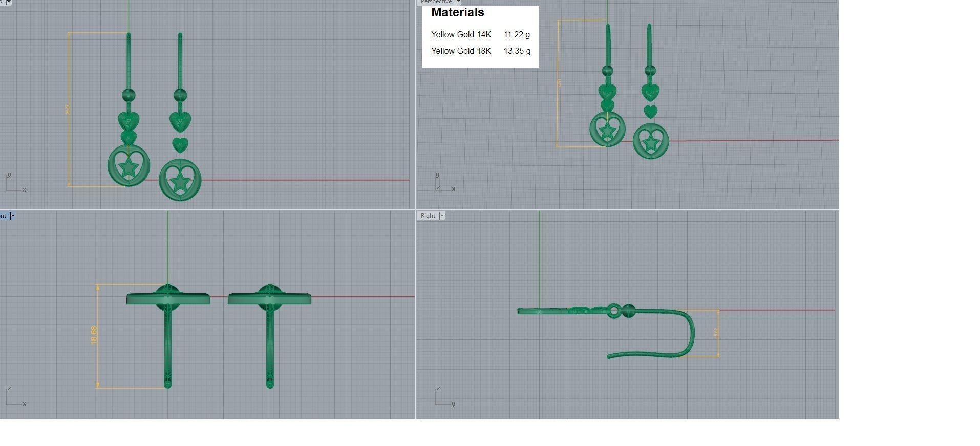Select the Materials heading text
The width and height of the screenshot is (980, 446).
tap(458, 12)
